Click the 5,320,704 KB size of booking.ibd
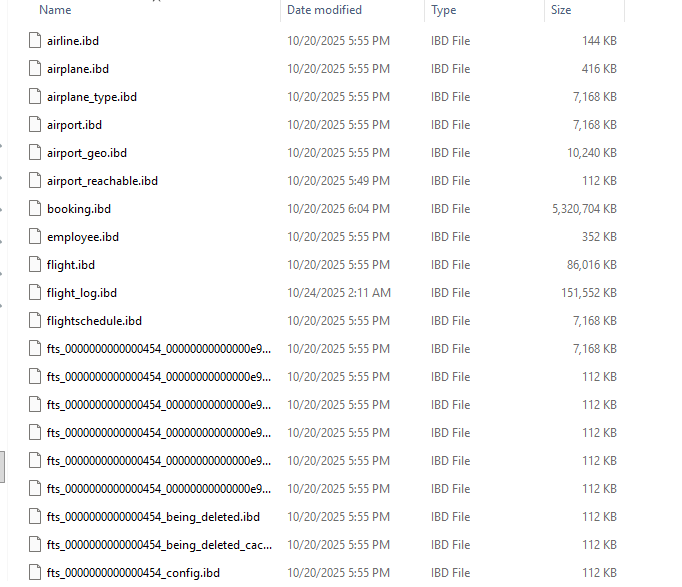This screenshot has width=682, height=587. [584, 209]
